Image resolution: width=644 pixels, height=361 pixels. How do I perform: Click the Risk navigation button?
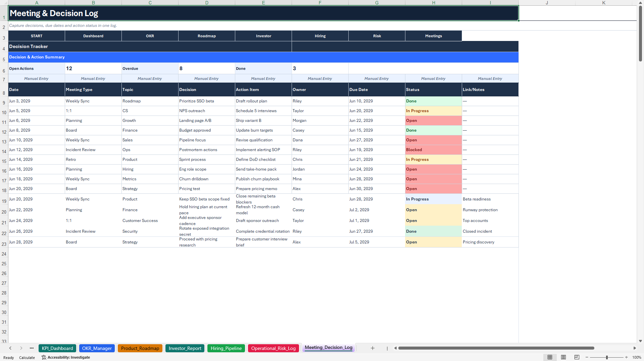pos(377,36)
